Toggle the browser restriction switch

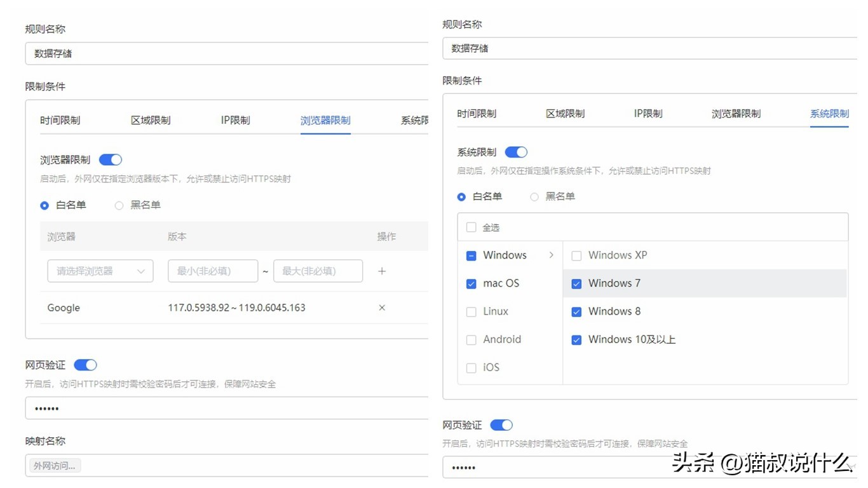111,160
